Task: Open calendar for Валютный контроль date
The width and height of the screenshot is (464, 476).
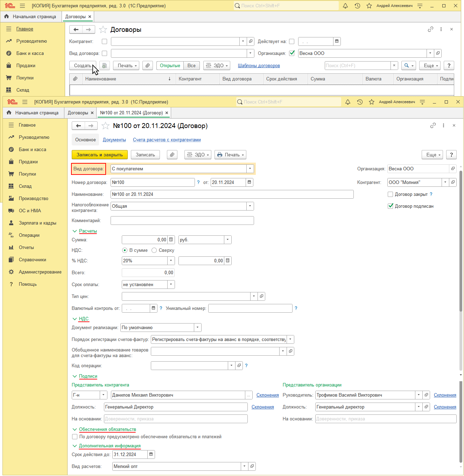Action: [x=153, y=308]
